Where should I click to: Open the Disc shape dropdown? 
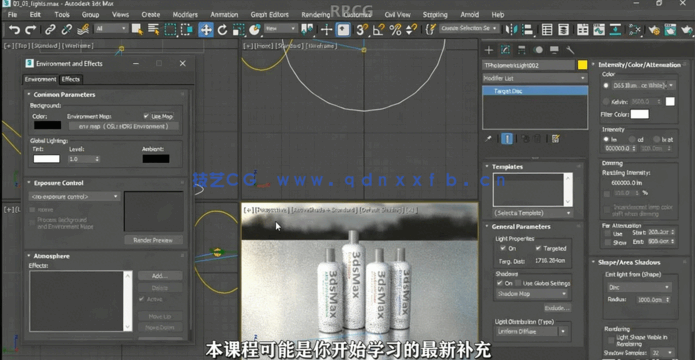click(x=639, y=287)
